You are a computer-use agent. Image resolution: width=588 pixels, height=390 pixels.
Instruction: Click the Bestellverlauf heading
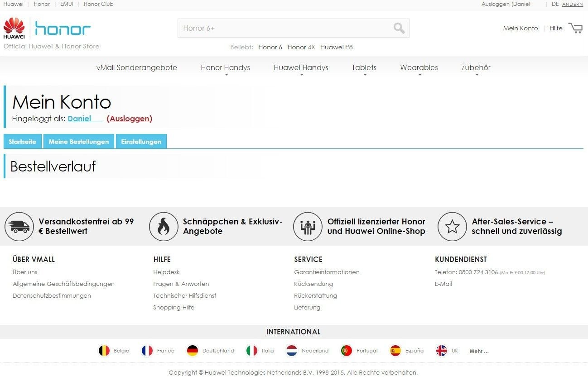click(53, 166)
